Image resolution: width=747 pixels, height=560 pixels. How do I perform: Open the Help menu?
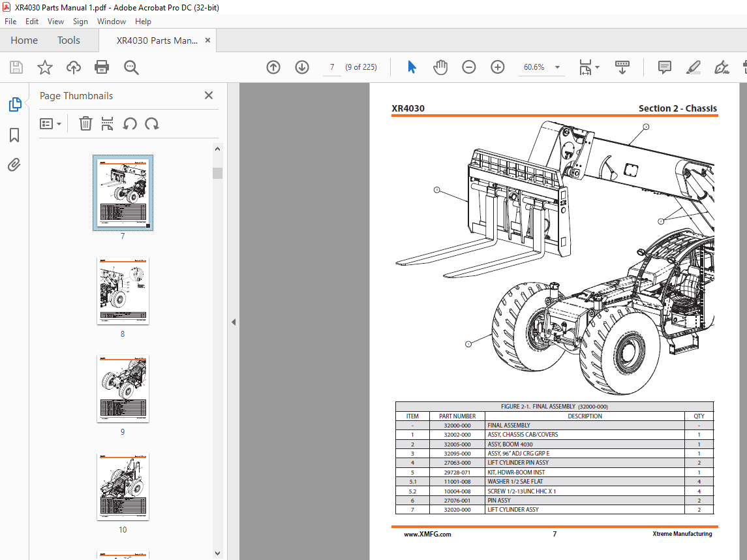(143, 22)
